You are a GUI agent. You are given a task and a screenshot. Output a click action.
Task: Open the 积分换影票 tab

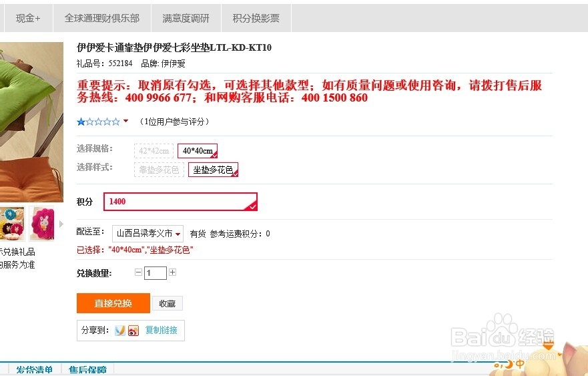click(x=256, y=18)
